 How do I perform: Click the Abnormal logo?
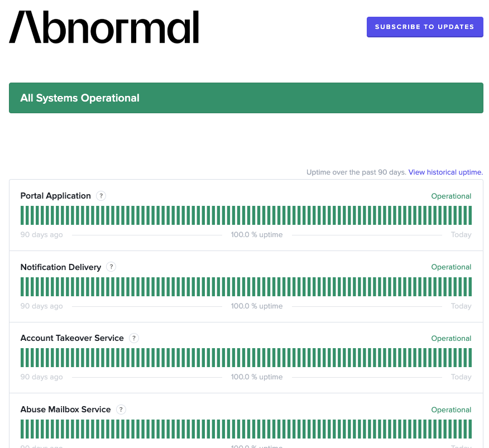[x=104, y=27]
